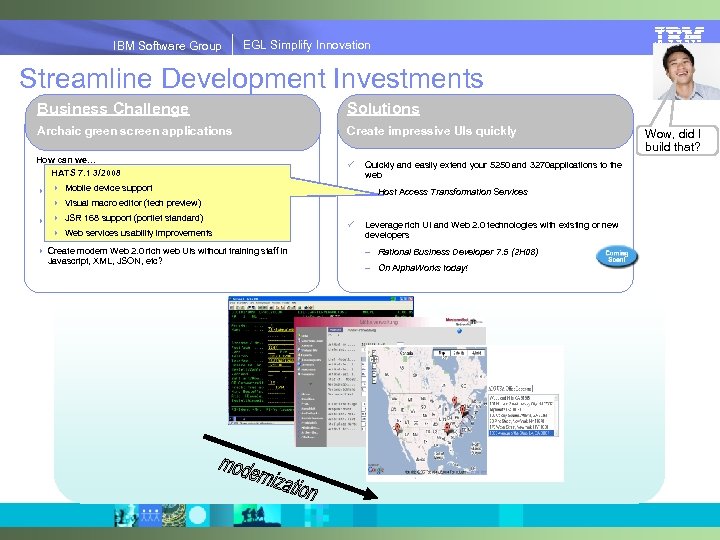
Task: Click the scrollbar of the office locations list
Action: pos(557,415)
